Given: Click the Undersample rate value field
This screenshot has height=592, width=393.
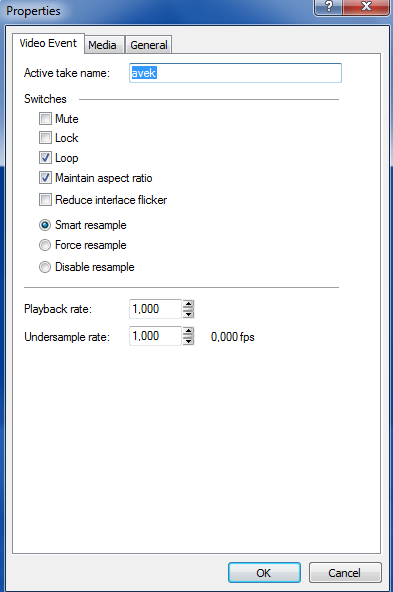Looking at the screenshot, I should click(156, 336).
